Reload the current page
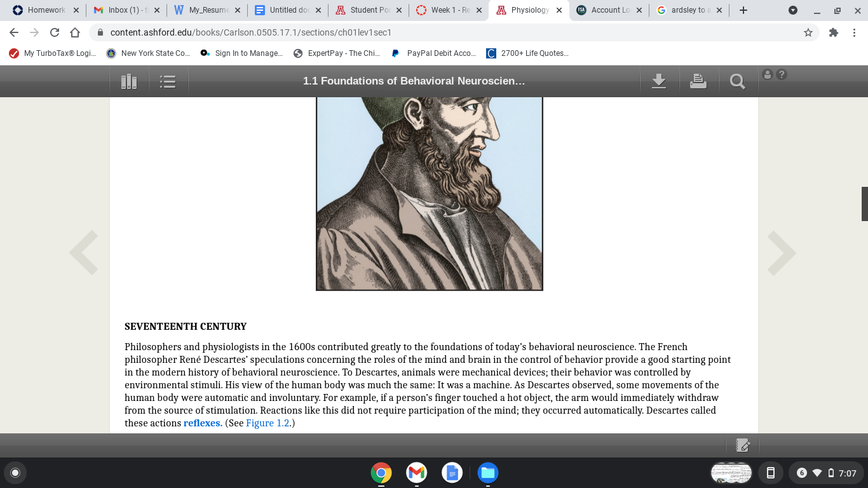Screen dimensions: 868x488 click(55, 32)
